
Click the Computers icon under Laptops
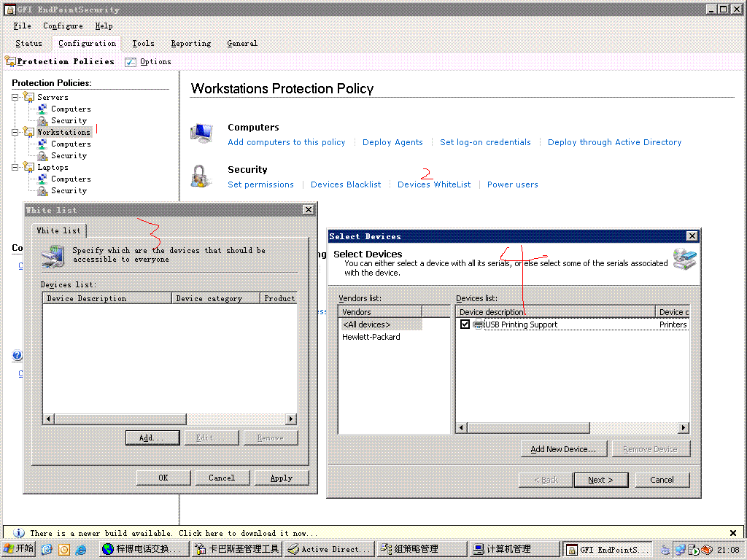42,179
